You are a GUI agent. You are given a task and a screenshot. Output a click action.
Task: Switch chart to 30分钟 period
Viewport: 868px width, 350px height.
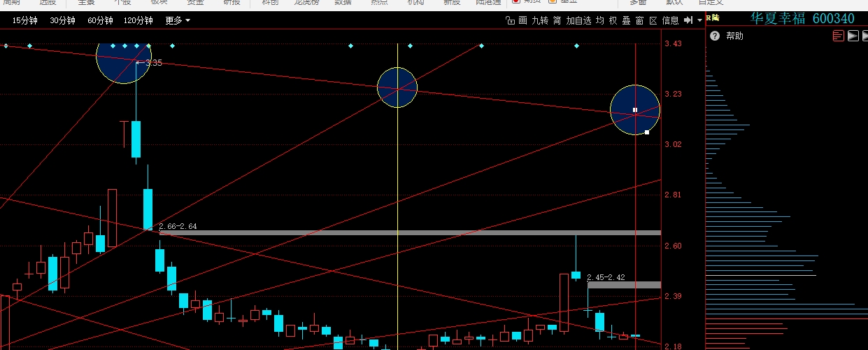click(62, 20)
